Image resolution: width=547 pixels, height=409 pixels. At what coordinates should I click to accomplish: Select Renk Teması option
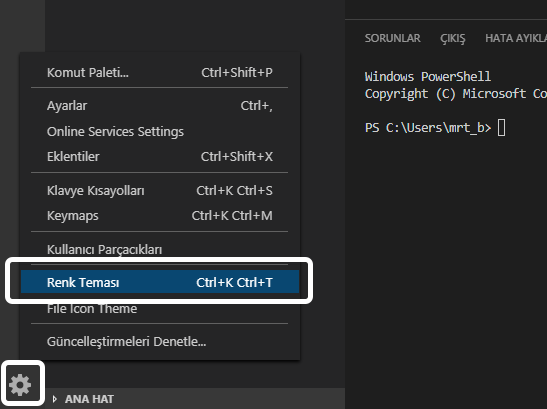(160, 282)
